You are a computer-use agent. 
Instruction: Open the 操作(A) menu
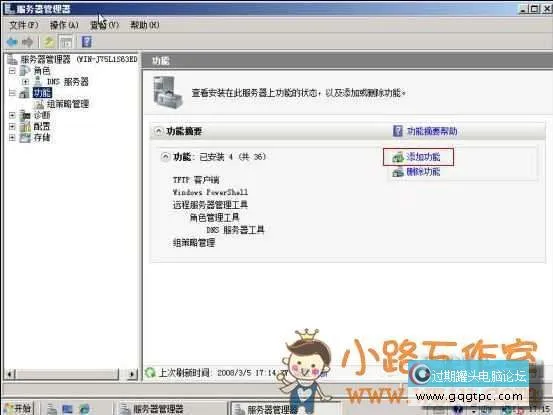coord(64,25)
